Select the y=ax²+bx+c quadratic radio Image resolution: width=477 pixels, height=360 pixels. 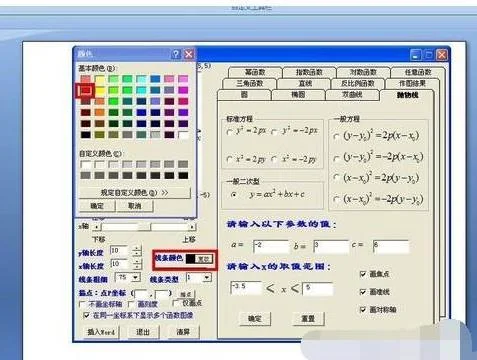[x=234, y=195]
